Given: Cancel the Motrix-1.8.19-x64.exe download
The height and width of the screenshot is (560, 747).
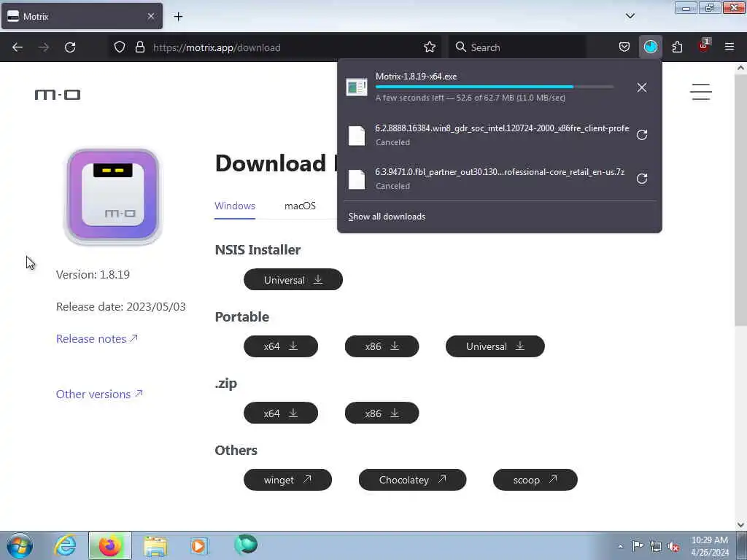Looking at the screenshot, I should pos(642,87).
